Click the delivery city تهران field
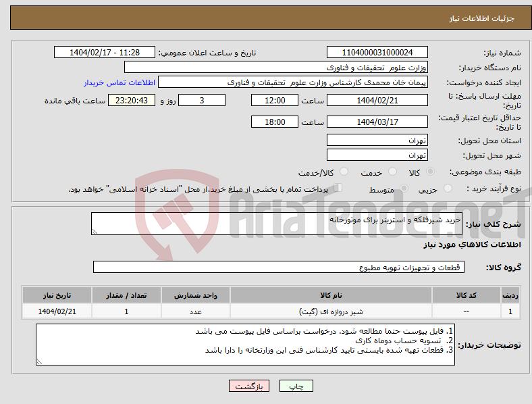The image size is (532, 404). tap(377, 155)
